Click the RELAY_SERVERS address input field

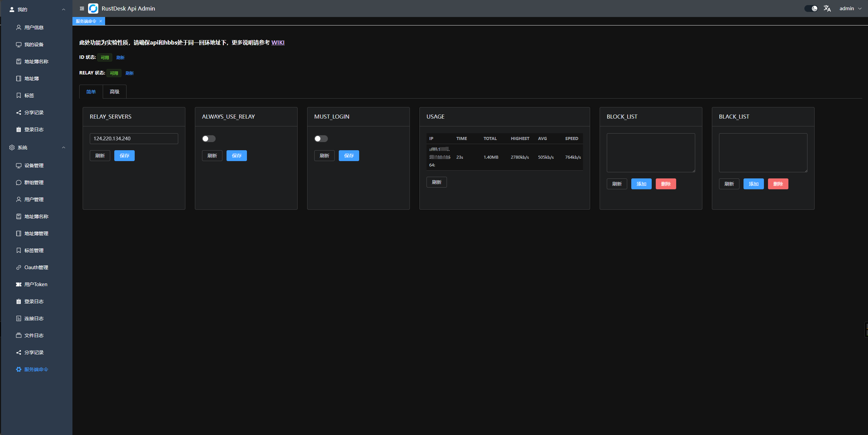(134, 138)
